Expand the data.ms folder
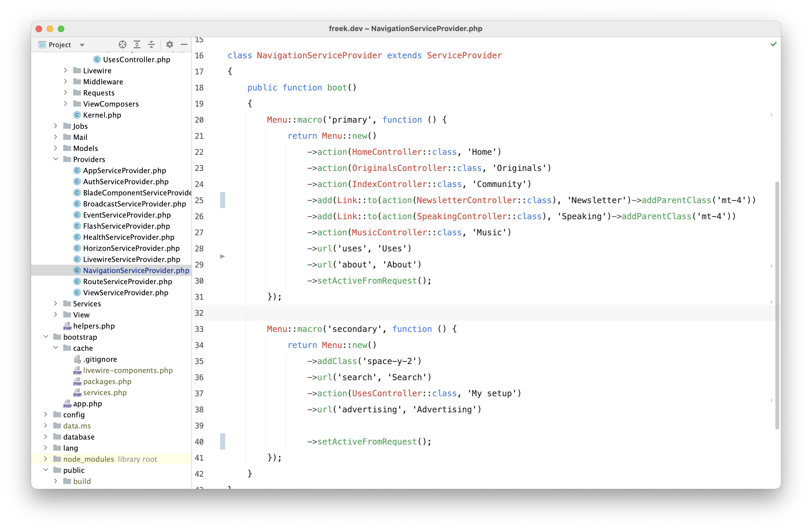Image resolution: width=812 pixels, height=530 pixels. 46,426
